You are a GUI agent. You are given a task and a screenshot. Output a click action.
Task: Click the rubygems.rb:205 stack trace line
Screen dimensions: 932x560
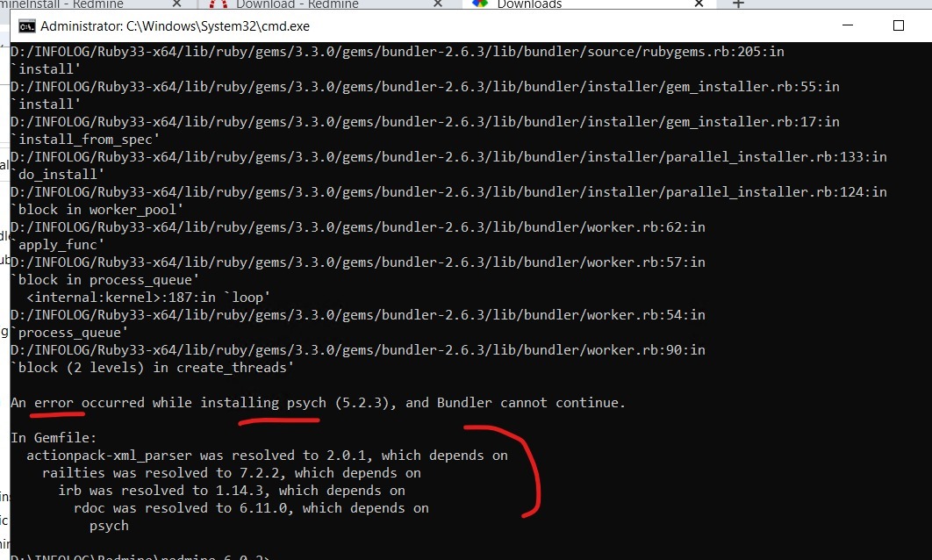[397, 52]
